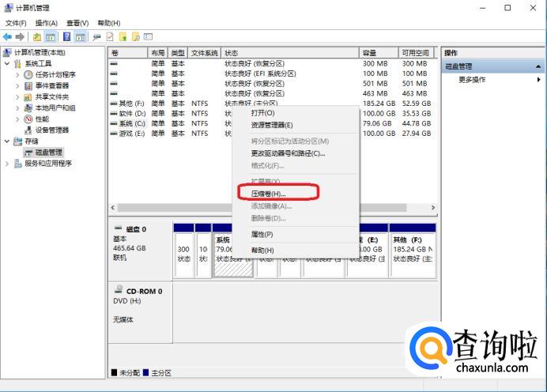Toggle the Show/Hide Action Pane toolbar icon

click(x=81, y=36)
